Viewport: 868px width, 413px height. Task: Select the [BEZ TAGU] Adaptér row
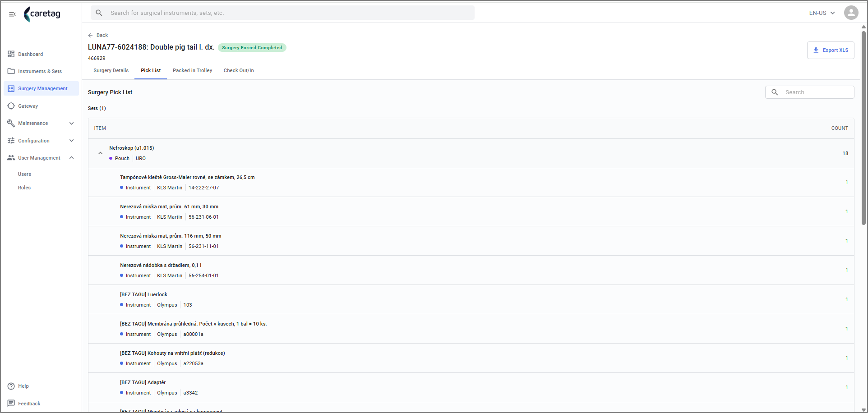(471, 387)
